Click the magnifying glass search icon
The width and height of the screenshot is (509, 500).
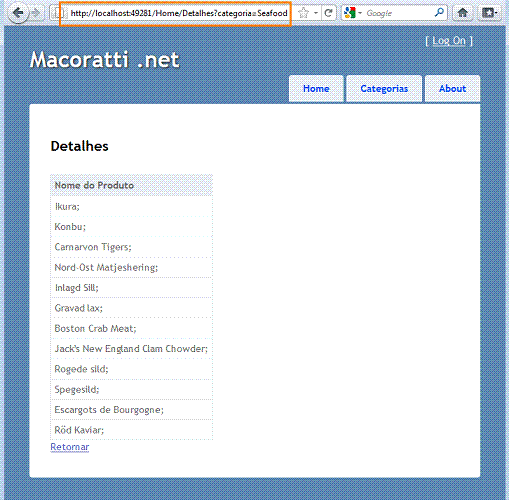click(439, 13)
